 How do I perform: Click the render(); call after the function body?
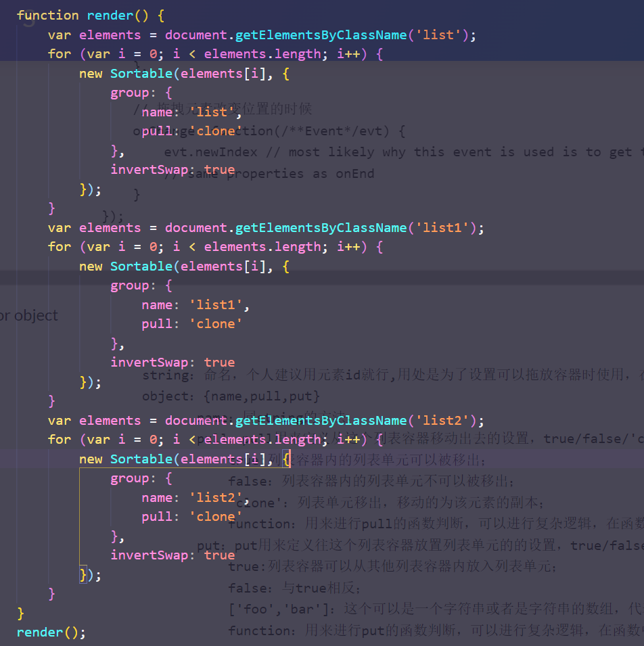(x=51, y=632)
